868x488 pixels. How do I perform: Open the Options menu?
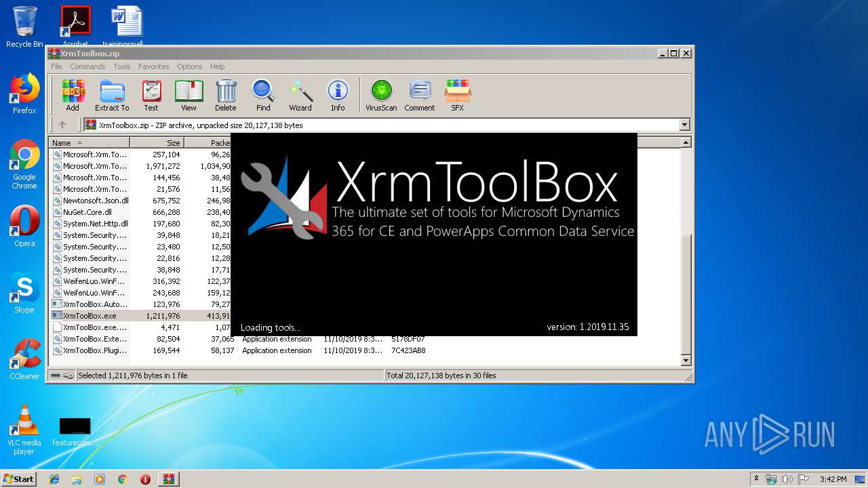click(x=190, y=66)
